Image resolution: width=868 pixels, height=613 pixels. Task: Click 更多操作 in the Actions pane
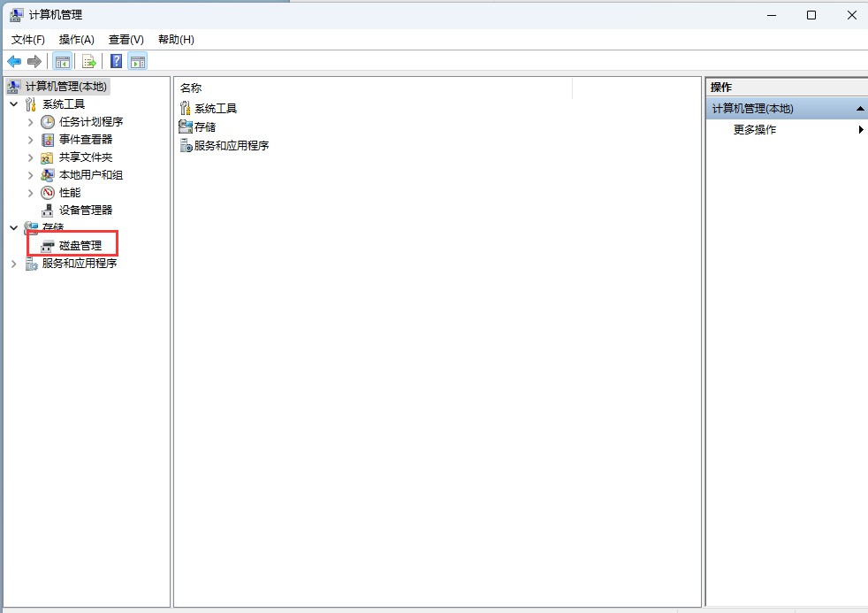click(755, 129)
